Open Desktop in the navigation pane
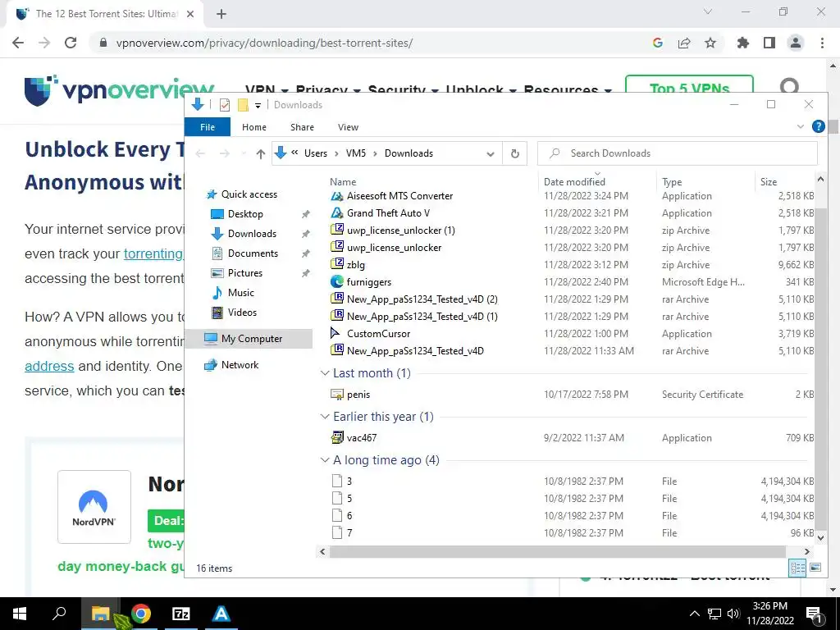The width and height of the screenshot is (840, 630). click(x=245, y=214)
